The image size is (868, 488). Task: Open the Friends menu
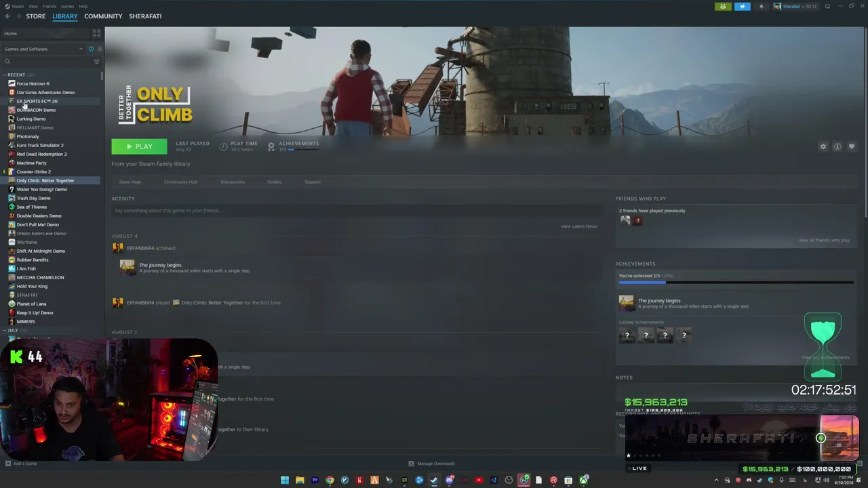(50, 6)
